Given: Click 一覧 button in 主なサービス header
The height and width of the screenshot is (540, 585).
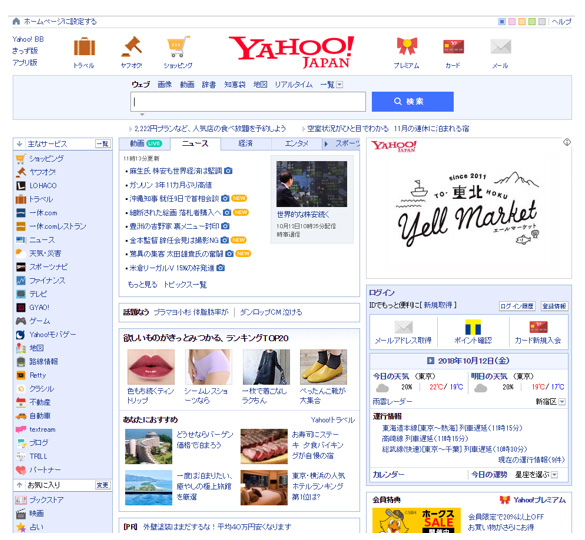Looking at the screenshot, I should [103, 144].
